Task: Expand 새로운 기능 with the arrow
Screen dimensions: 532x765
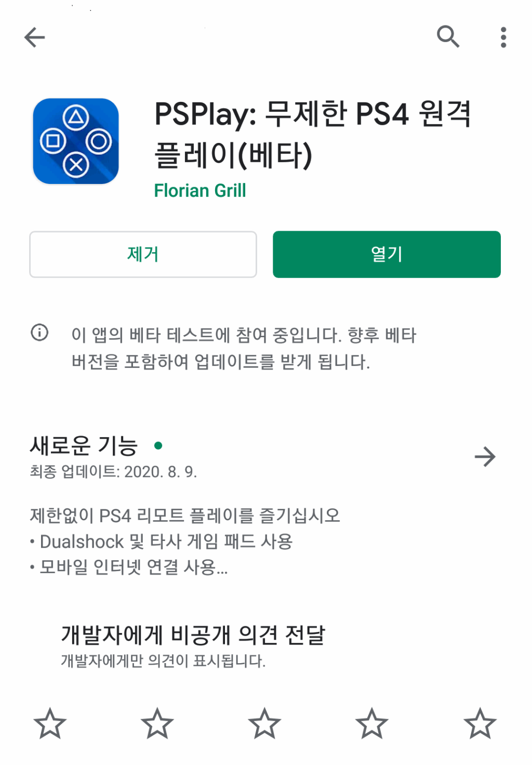Action: 485,457
